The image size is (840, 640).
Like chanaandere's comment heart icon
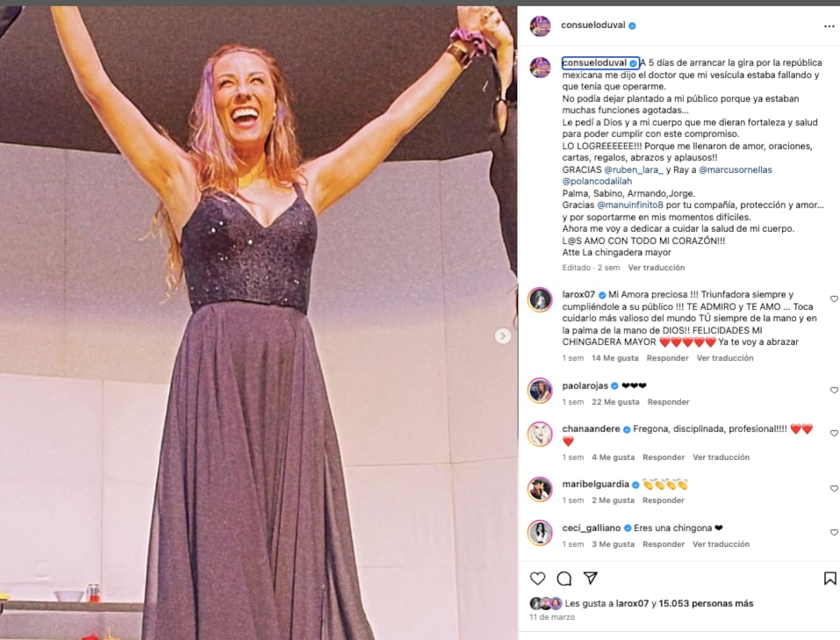(834, 434)
